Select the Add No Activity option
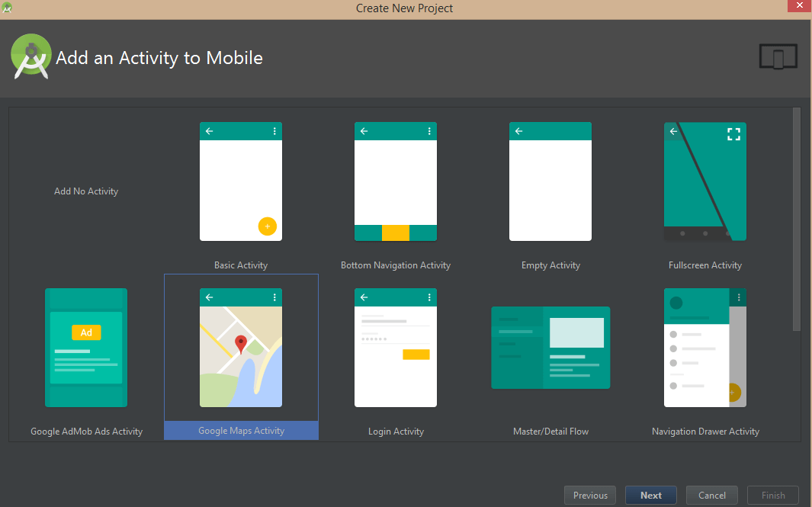Screen dimensions: 812x507 click(86, 191)
